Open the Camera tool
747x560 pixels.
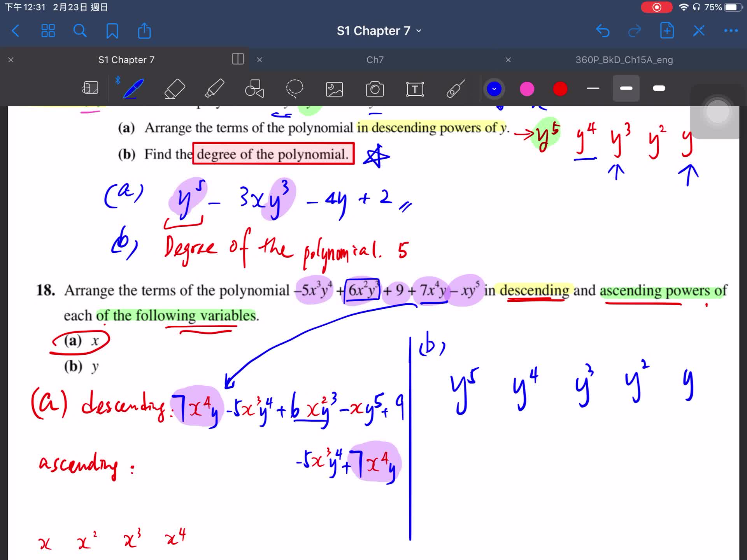point(375,89)
